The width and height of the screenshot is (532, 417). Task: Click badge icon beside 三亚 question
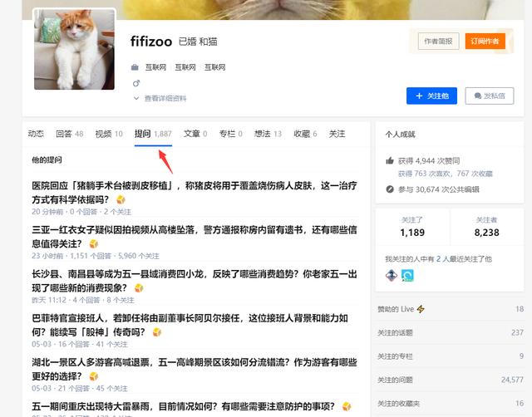tap(94, 243)
